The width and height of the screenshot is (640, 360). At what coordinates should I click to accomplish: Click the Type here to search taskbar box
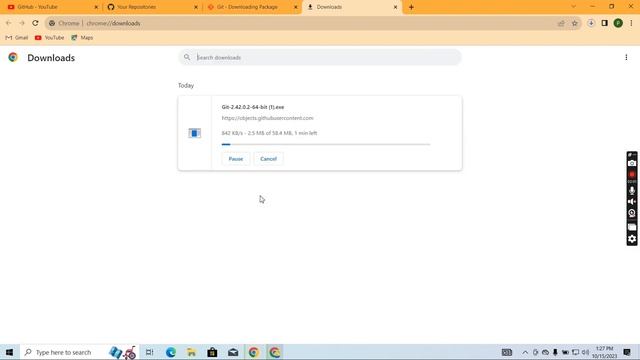coord(80,352)
